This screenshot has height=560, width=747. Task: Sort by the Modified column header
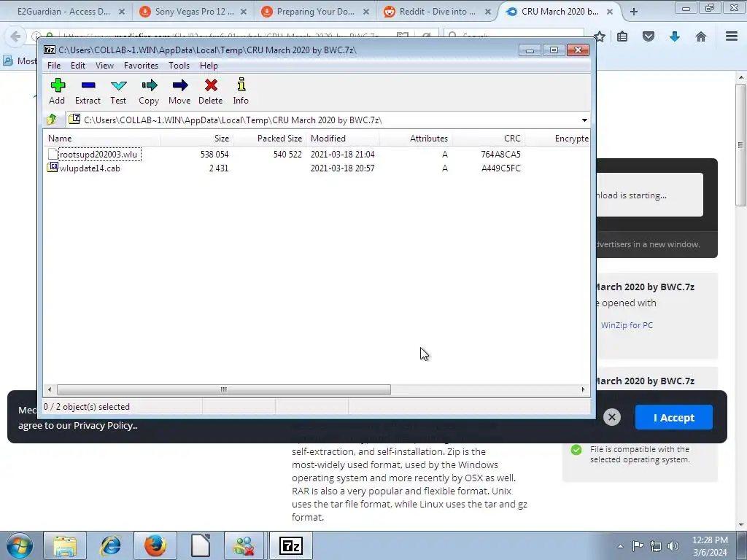pyautogui.click(x=343, y=139)
